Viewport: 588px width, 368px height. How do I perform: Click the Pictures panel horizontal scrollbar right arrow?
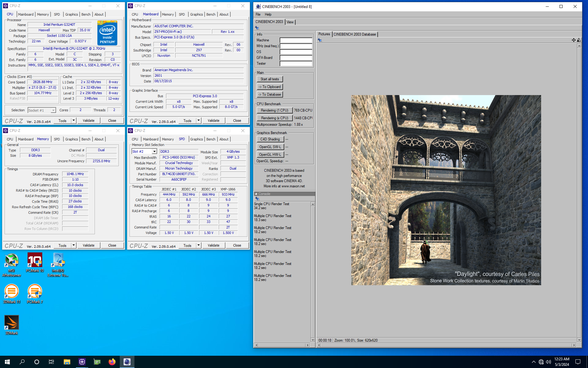coord(574,345)
